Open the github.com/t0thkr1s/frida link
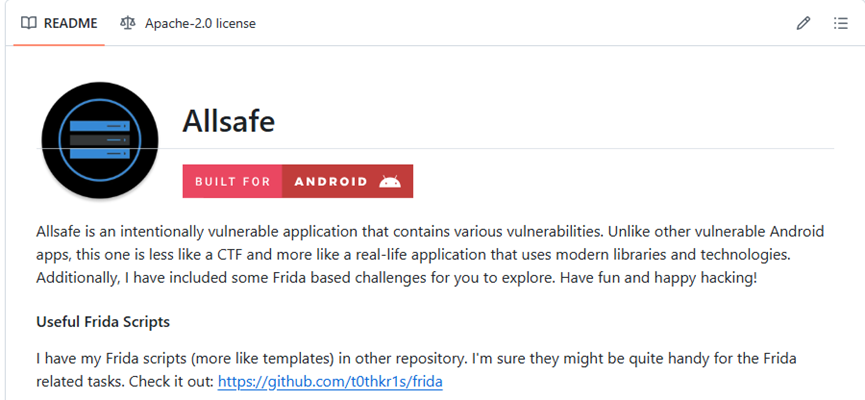 pos(330,381)
